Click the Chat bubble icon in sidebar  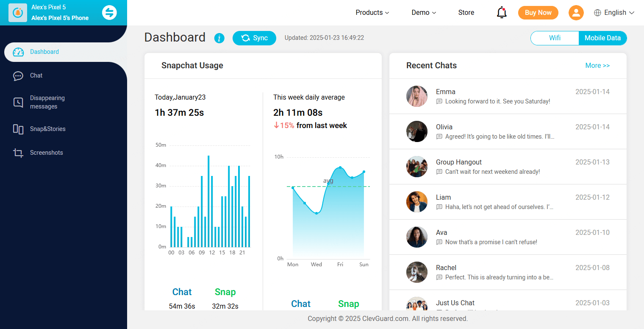(18, 76)
